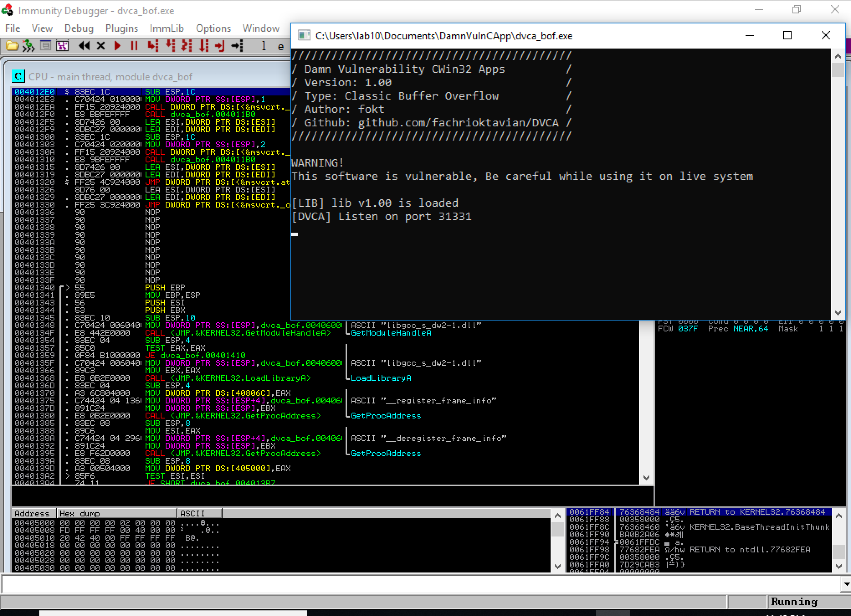Select the Options menu item
This screenshot has width=851, height=616.
tap(212, 28)
